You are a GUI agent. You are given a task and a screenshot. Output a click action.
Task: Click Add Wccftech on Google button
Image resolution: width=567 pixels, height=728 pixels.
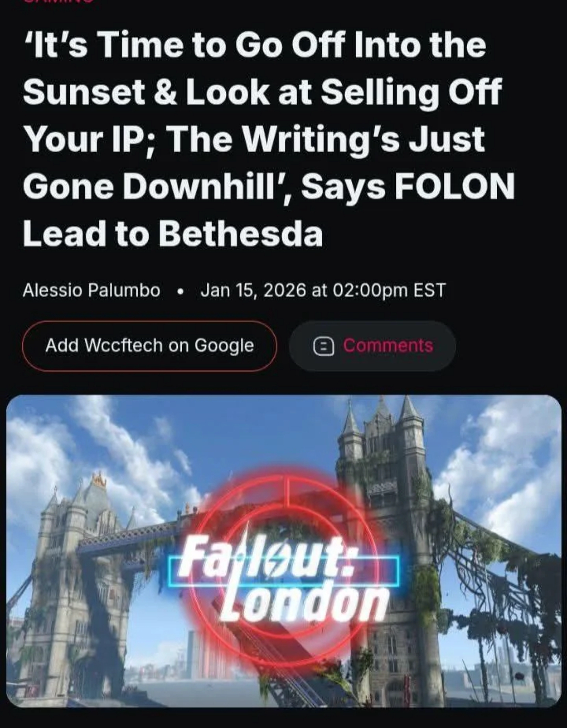(x=149, y=346)
